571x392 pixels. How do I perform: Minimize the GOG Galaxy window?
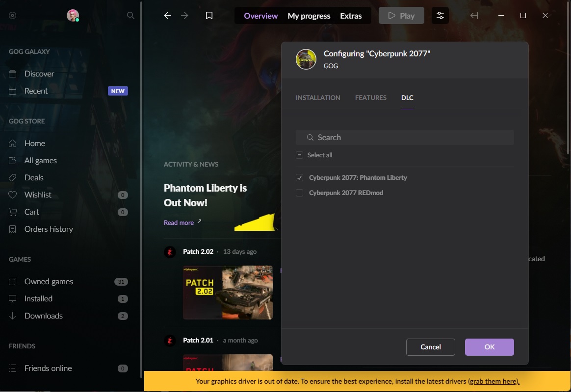click(x=501, y=15)
